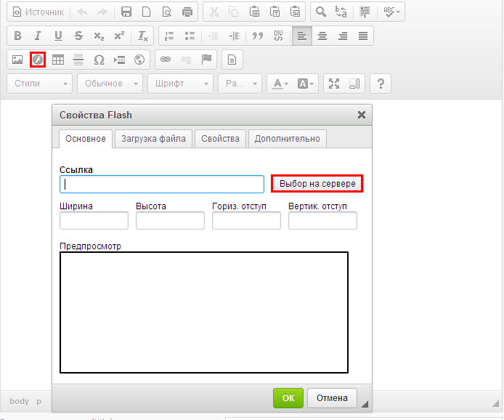Open the Дополнительно tab
504x420 pixels.
point(287,139)
